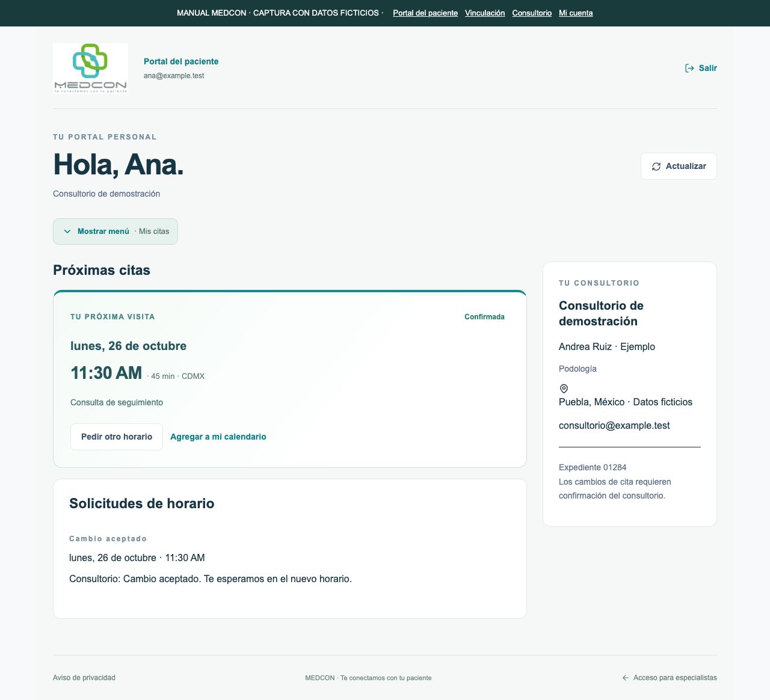This screenshot has height=700, width=770.
Task: Click the Próximas citas heading
Action: point(102,270)
